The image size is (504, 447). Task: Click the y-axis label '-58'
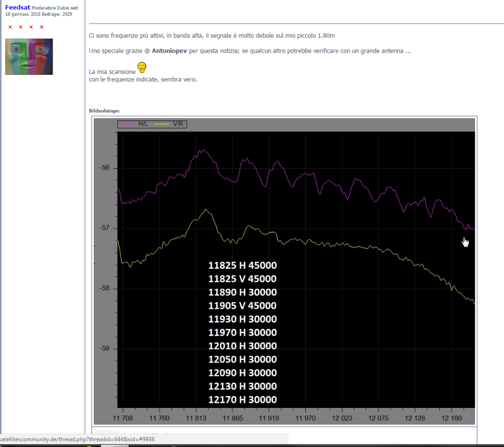pyautogui.click(x=104, y=288)
